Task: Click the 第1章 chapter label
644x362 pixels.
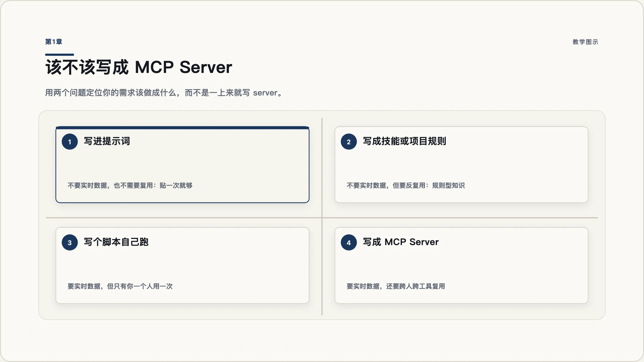Action: [54, 42]
